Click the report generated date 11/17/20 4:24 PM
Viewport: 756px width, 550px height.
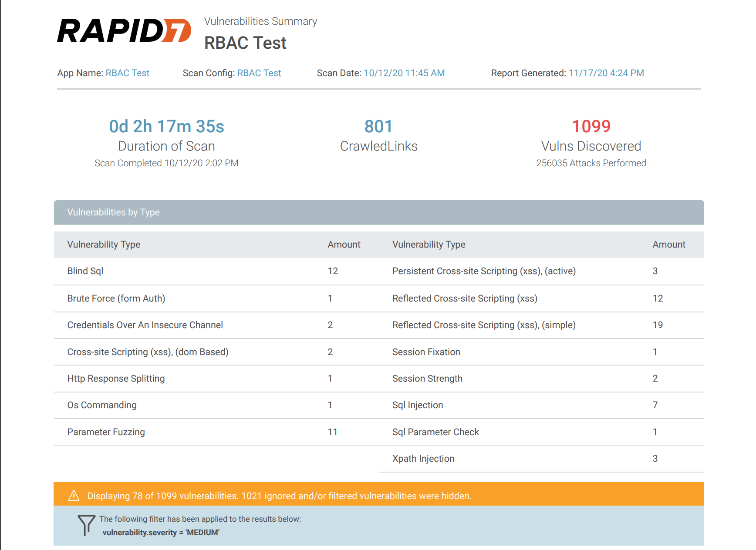click(606, 73)
